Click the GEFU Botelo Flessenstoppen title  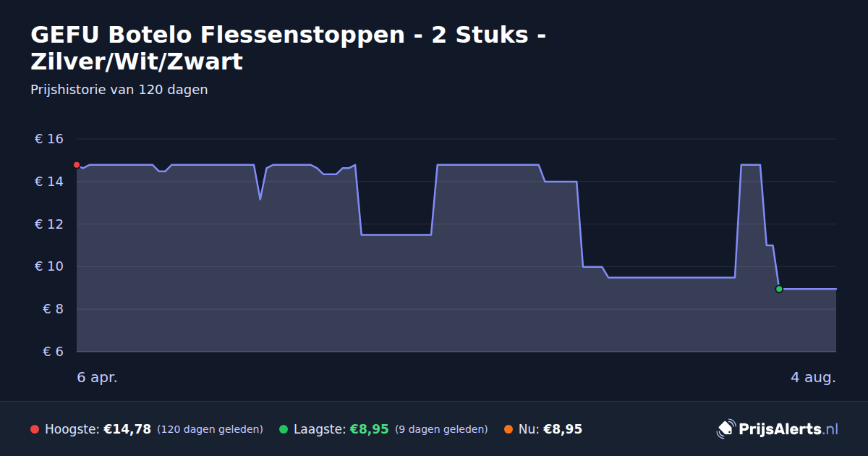[x=288, y=48]
